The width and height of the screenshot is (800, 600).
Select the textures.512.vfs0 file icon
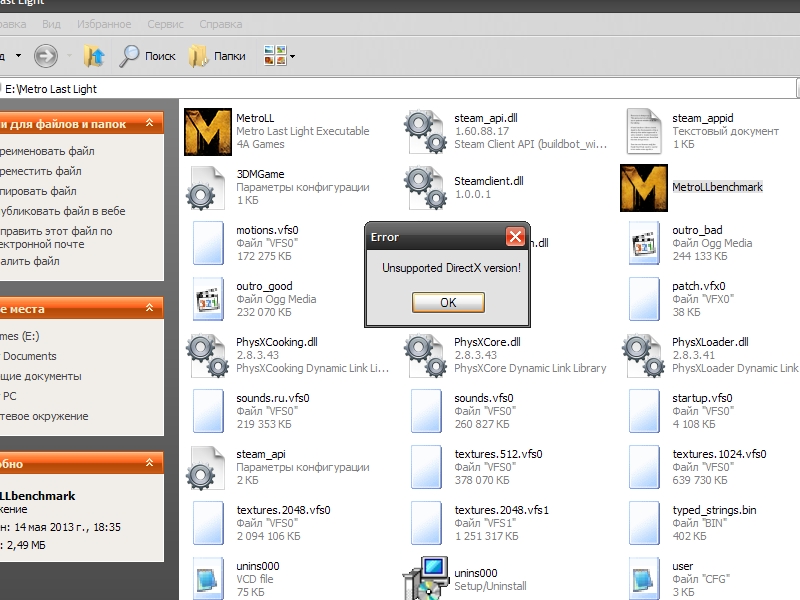(x=426, y=467)
